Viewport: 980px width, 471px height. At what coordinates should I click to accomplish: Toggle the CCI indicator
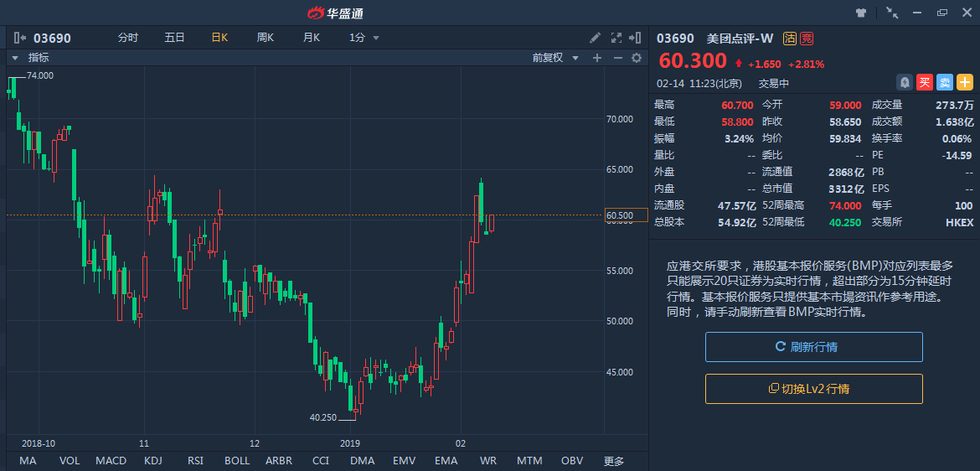[321, 461]
